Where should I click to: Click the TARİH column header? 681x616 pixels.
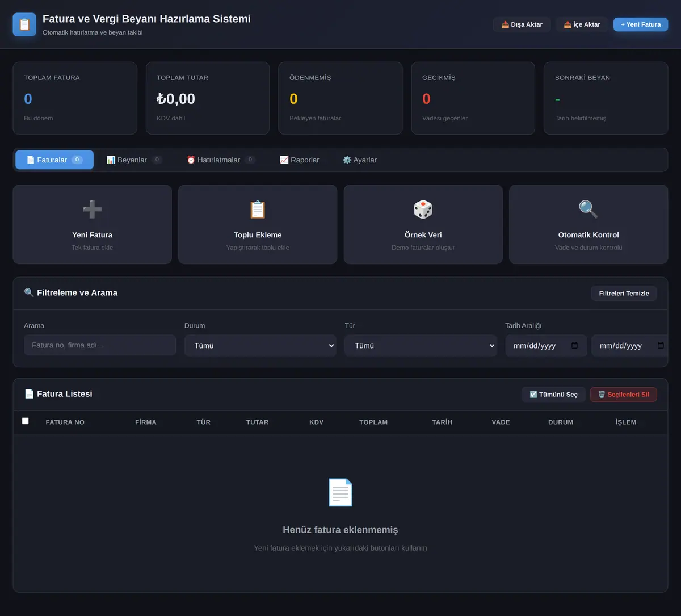click(x=442, y=422)
